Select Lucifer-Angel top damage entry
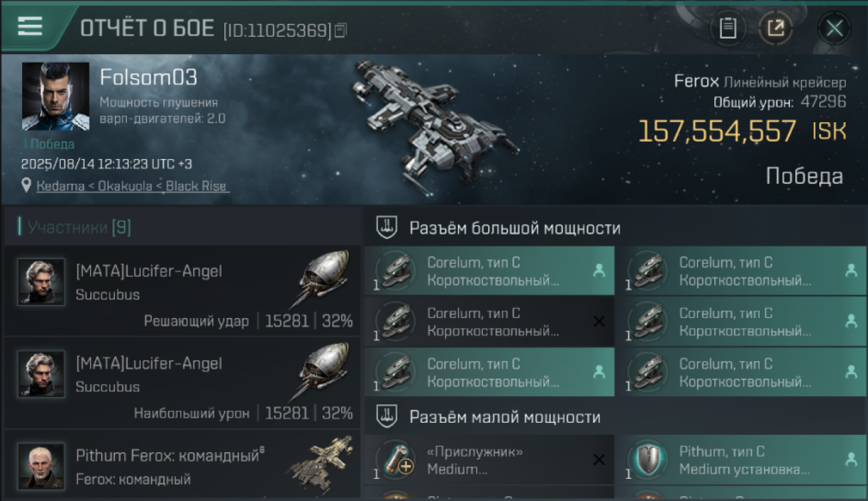868x501 pixels. point(182,383)
